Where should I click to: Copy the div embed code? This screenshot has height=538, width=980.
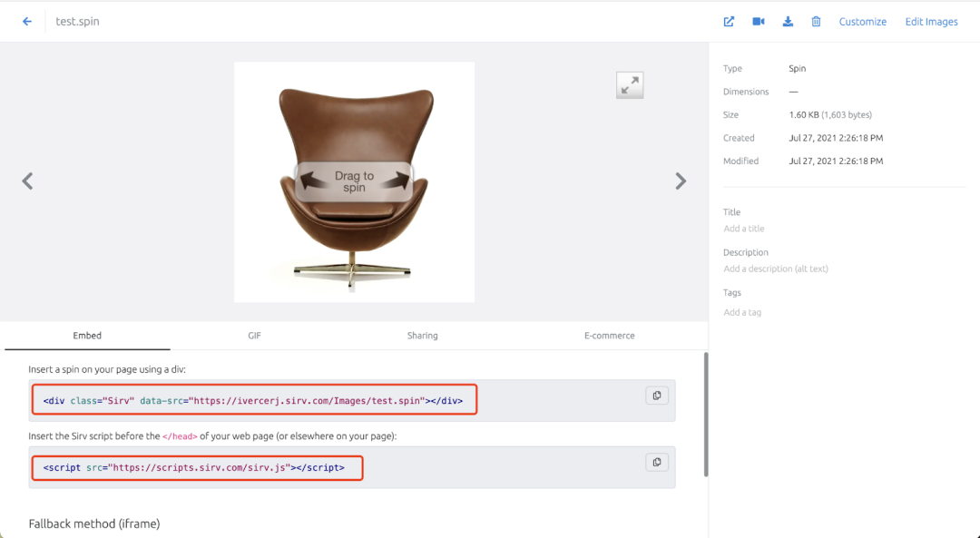(x=657, y=396)
